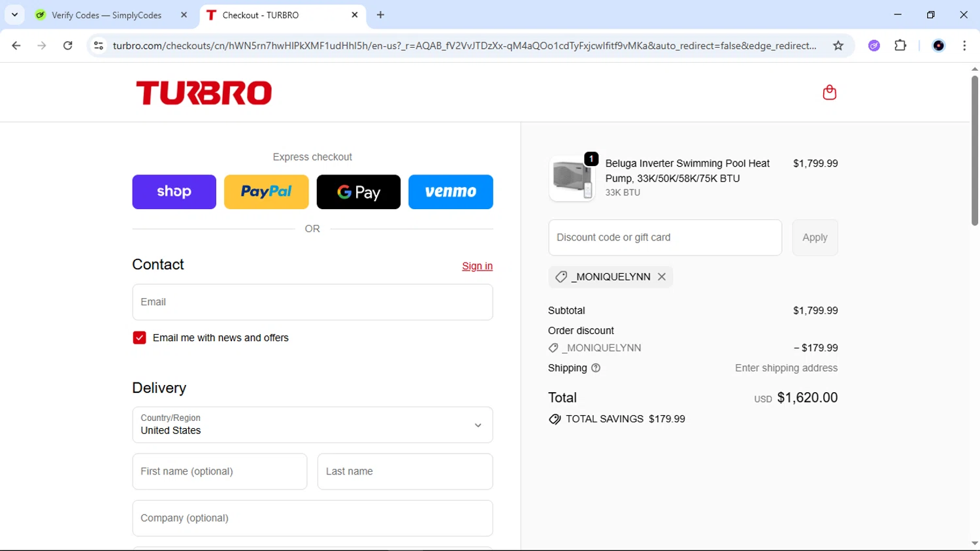This screenshot has width=980, height=551.
Task: Click the Sign in link
Action: click(477, 266)
